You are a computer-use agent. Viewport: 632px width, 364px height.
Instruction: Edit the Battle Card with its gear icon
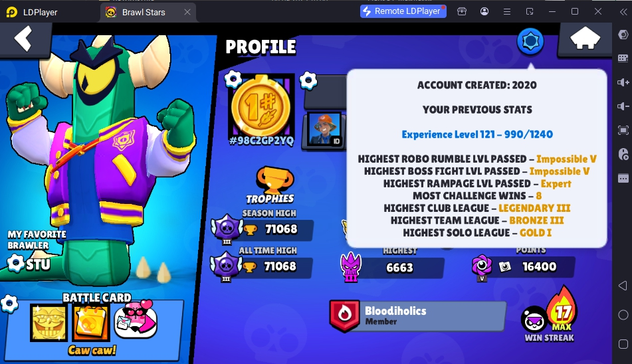[9, 304]
